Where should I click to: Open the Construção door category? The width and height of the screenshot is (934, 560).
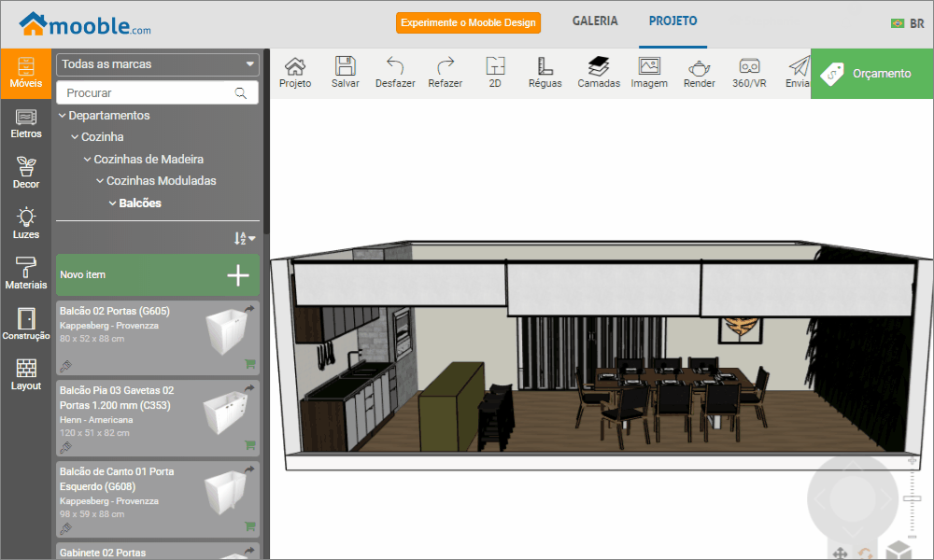(25, 325)
